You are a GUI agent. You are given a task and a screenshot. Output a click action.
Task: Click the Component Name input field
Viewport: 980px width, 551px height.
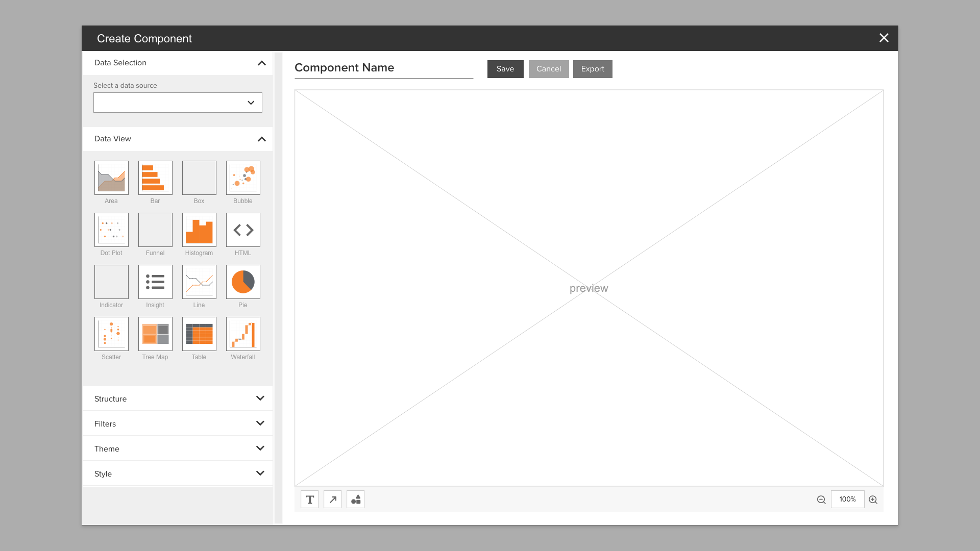tap(384, 67)
